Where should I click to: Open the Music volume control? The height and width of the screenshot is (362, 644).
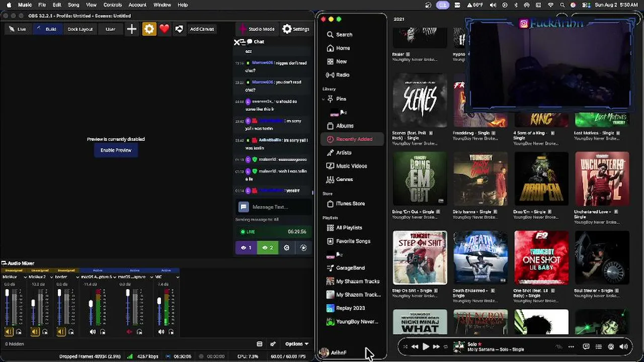pyautogui.click(x=623, y=346)
